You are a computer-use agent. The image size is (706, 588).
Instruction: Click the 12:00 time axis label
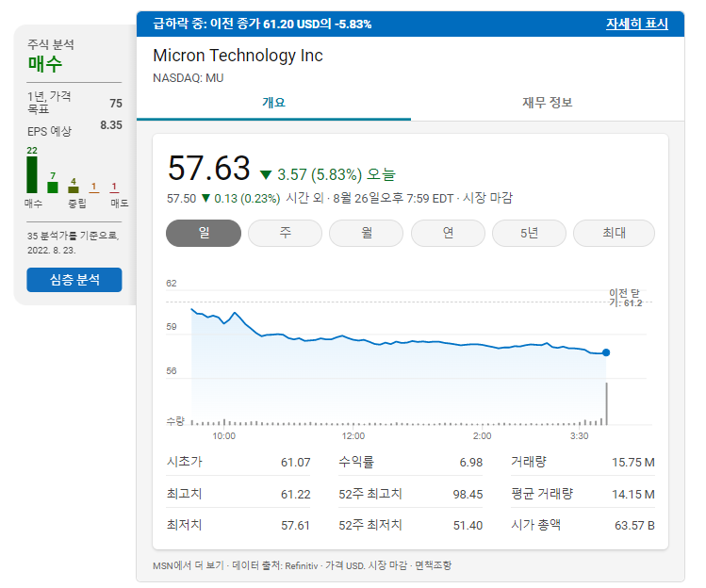click(x=353, y=436)
